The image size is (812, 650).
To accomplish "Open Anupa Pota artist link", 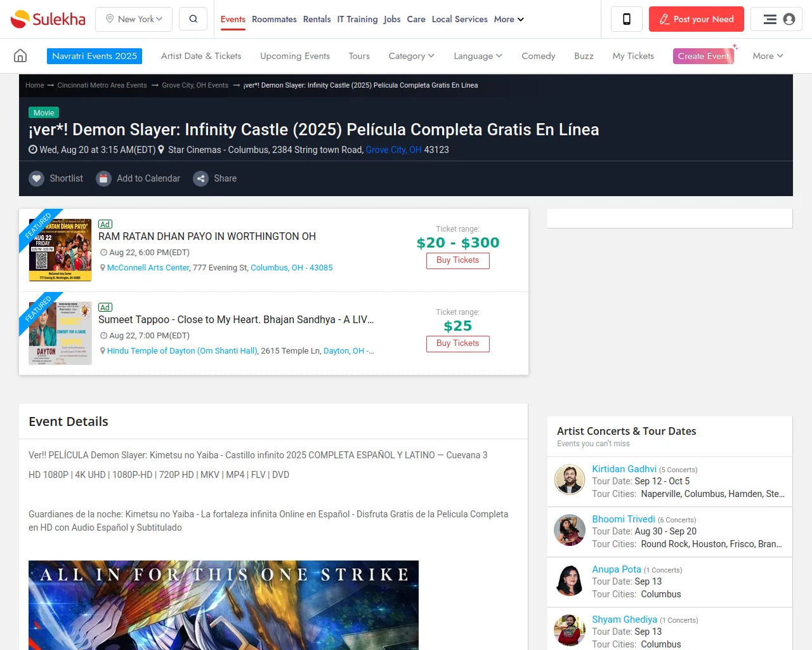I will tap(617, 569).
